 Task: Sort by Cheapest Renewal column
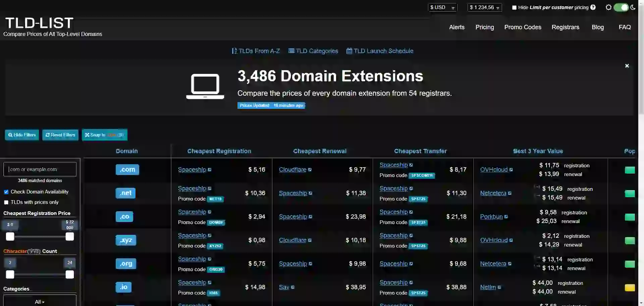coord(320,151)
